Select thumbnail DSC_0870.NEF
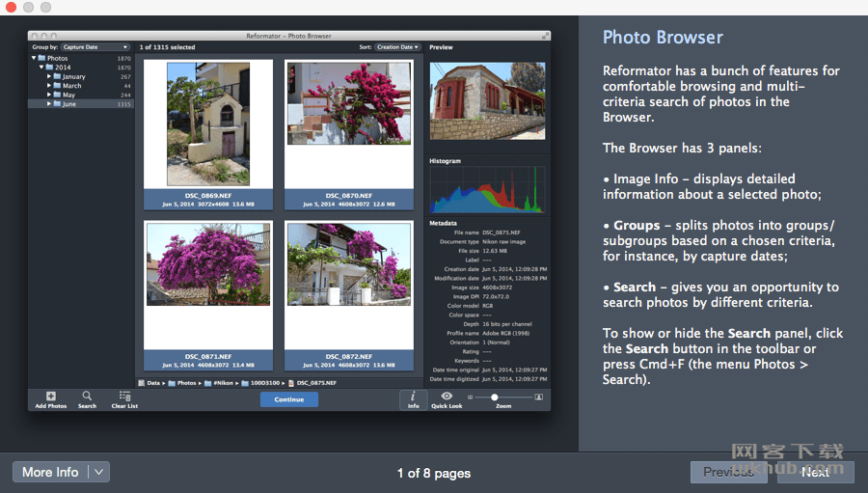 click(349, 135)
